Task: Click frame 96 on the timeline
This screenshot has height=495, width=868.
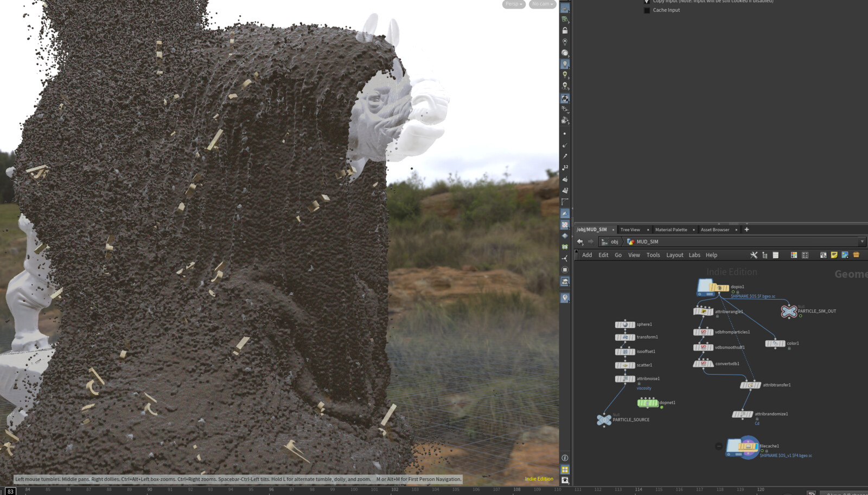Action: 271,490
